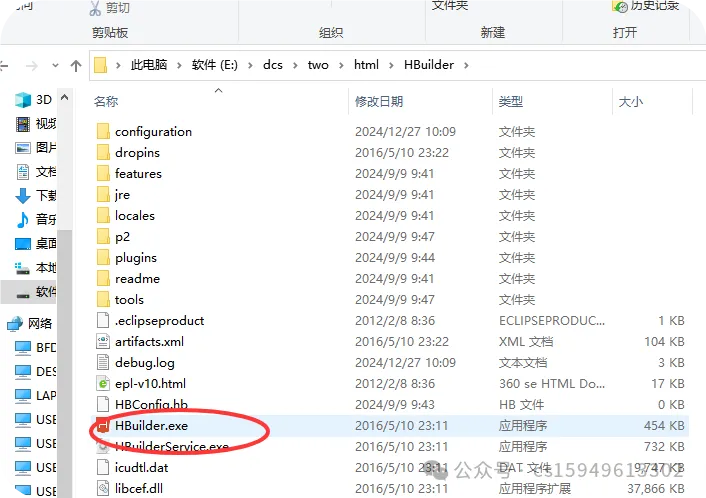Click the Downloads arrow icon in sidebar

click(x=23, y=196)
